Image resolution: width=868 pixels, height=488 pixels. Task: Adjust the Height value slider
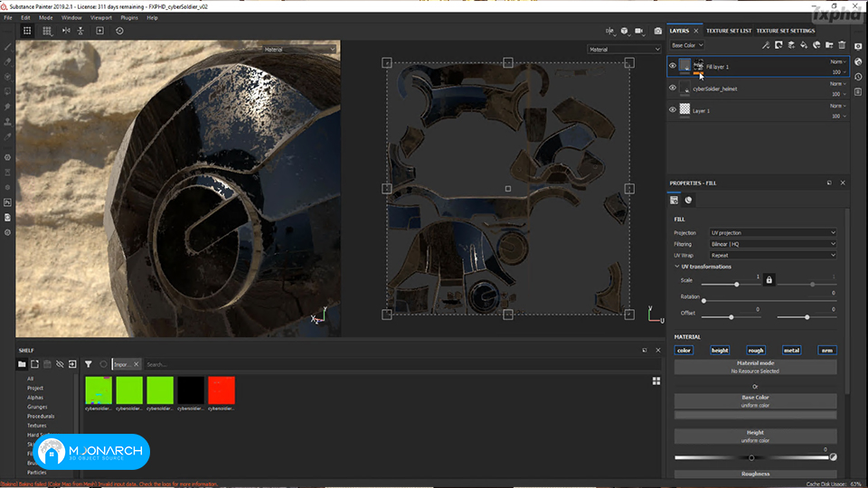tap(751, 457)
